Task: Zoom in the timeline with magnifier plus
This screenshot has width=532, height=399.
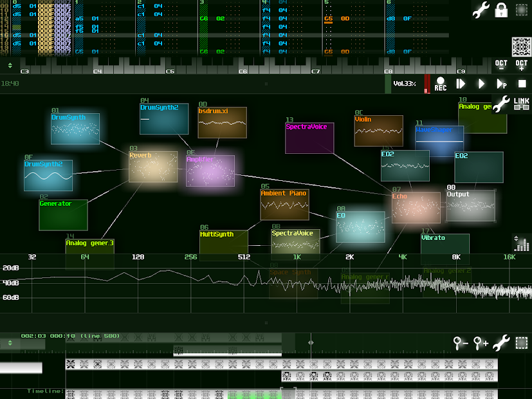Action: (x=481, y=343)
